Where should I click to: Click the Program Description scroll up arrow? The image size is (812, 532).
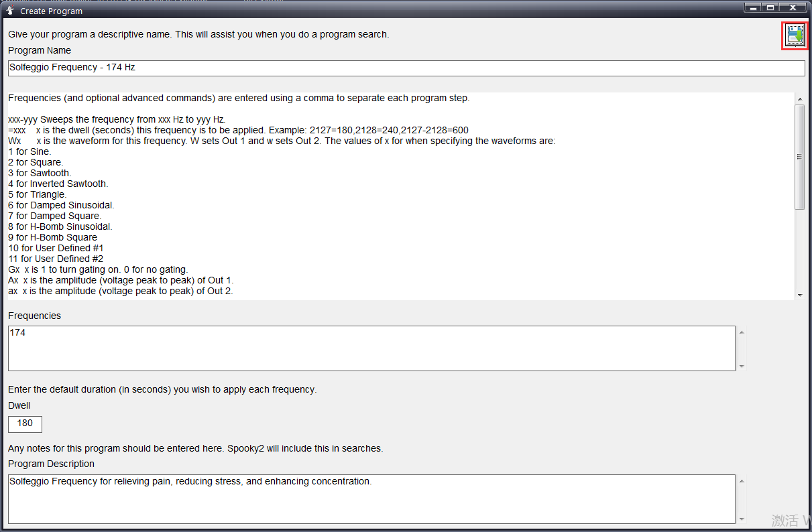click(741, 481)
